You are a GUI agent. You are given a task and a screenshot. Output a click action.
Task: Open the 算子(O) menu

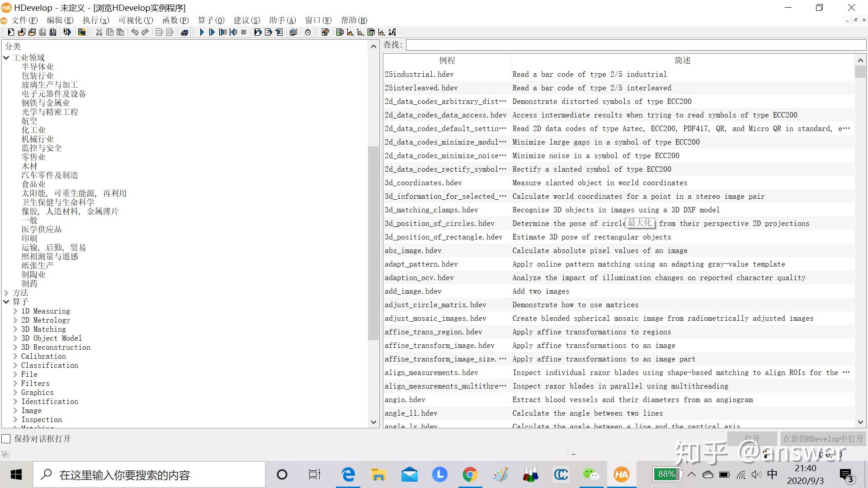point(211,20)
